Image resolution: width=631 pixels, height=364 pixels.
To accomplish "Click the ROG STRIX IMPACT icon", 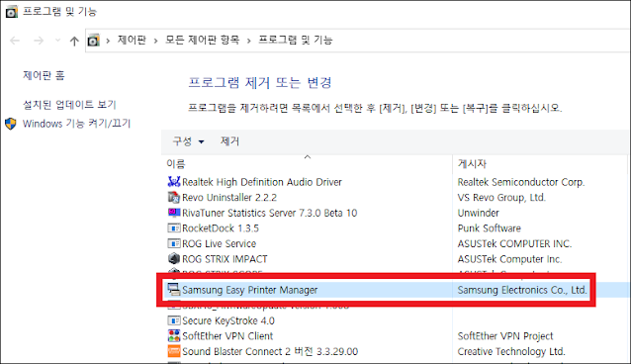I will pyautogui.click(x=174, y=259).
